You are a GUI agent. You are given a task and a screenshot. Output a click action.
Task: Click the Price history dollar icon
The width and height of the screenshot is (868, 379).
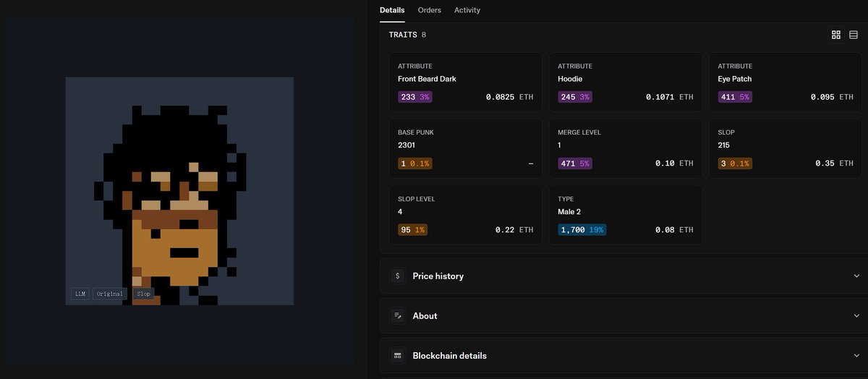(x=397, y=276)
